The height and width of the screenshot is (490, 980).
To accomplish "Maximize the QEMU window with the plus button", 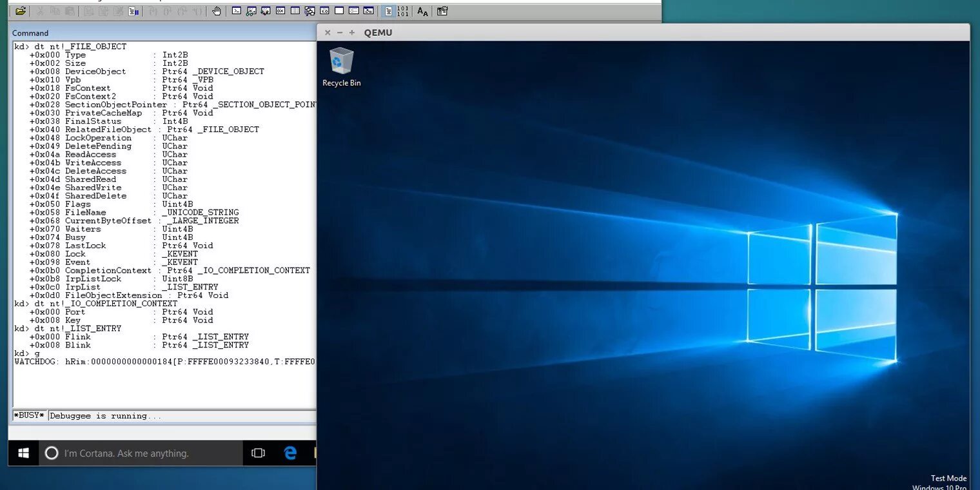I will coord(352,32).
